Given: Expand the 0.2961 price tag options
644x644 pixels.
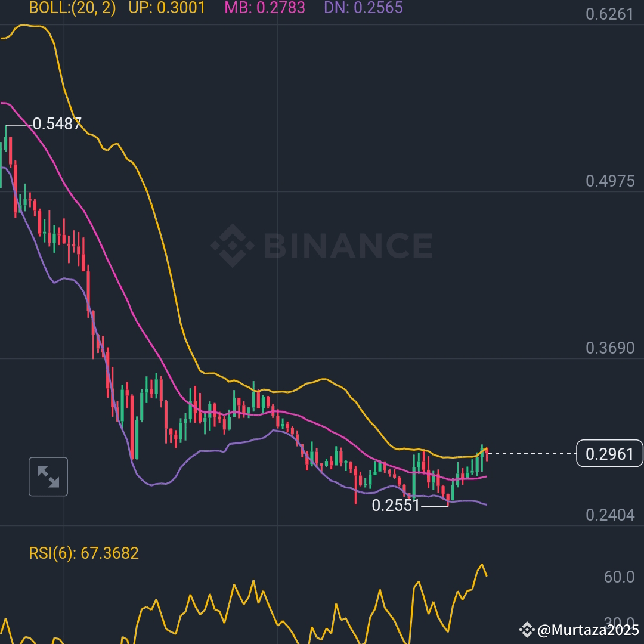Looking at the screenshot, I should click(x=608, y=454).
